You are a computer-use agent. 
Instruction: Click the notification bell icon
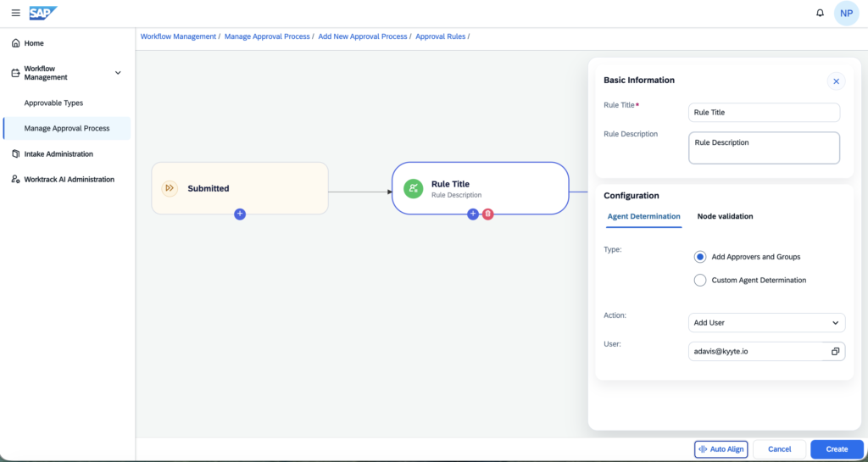(x=821, y=14)
